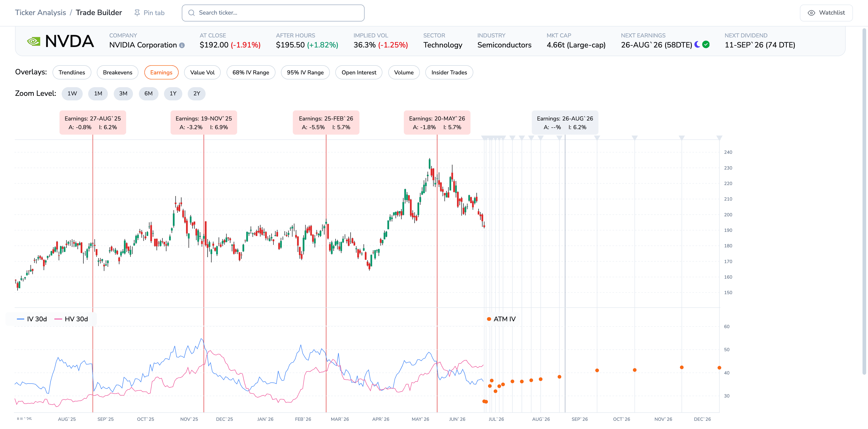Enable the 68% IV Range overlay
The width and height of the screenshot is (868, 429).
pos(251,72)
